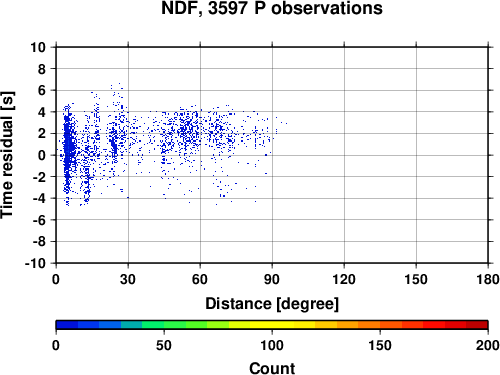Click the y-axis tick label 10

(38, 47)
